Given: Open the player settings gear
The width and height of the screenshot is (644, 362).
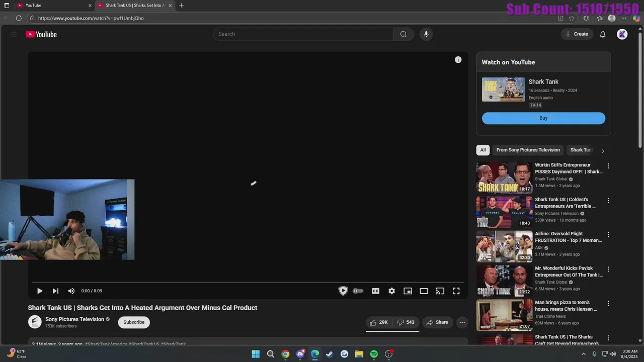Looking at the screenshot, I should 391,291.
